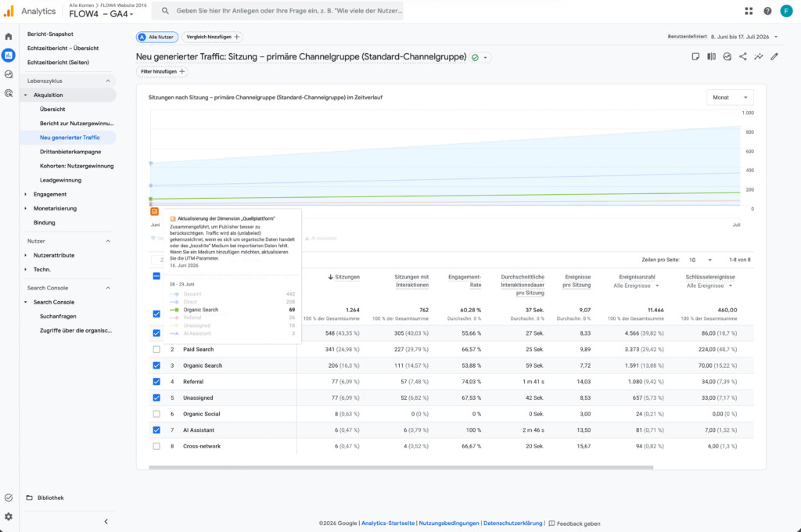
Task: Click the green report status check icon
Action: pos(475,57)
